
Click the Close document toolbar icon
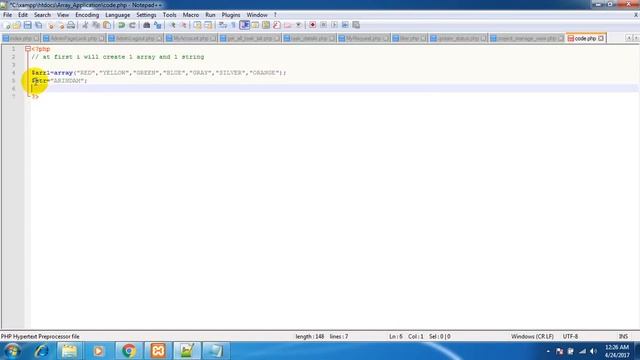click(51, 25)
